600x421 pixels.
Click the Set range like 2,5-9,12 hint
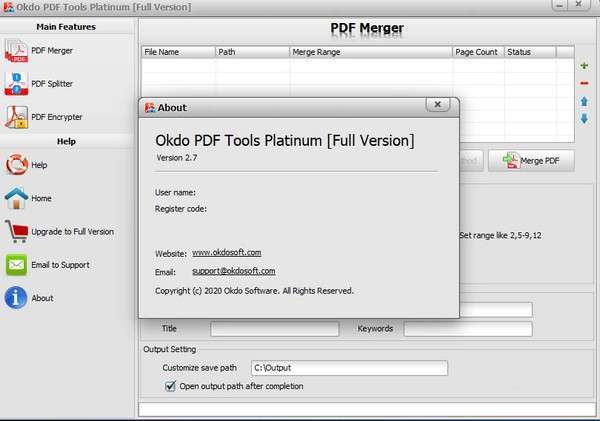501,235
